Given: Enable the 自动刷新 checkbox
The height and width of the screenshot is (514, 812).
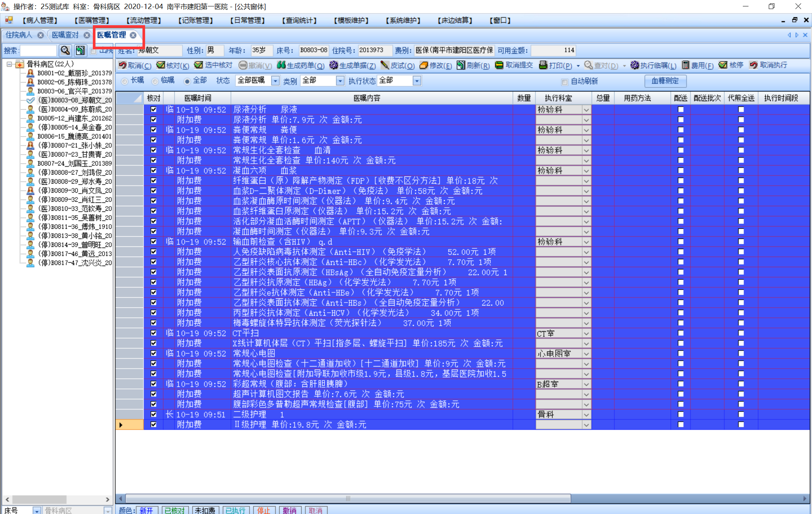Looking at the screenshot, I should 564,82.
